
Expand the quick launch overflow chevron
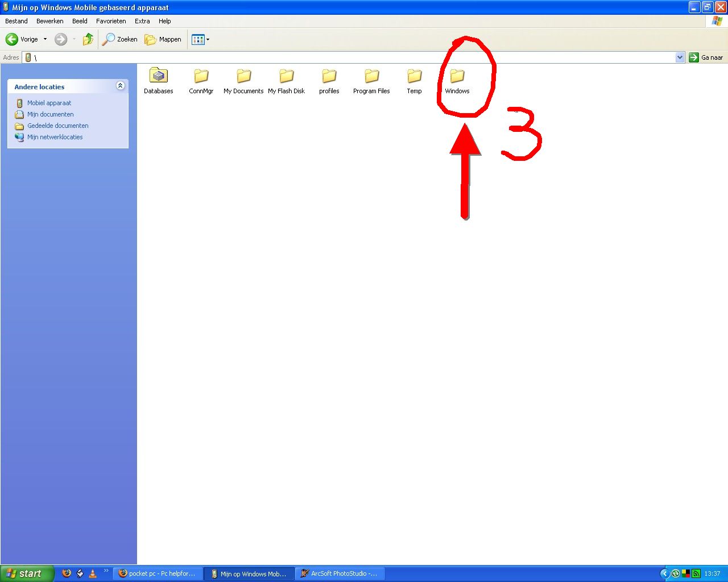[x=106, y=571]
